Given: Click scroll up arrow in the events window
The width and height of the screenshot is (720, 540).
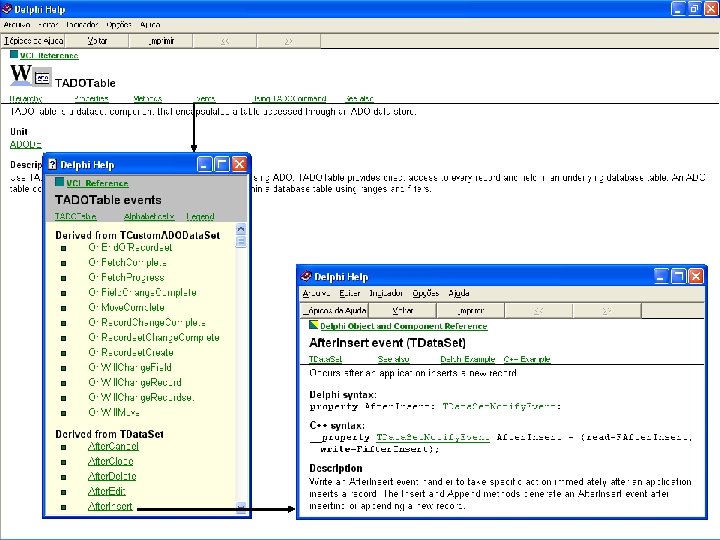Looking at the screenshot, I should [x=241, y=229].
